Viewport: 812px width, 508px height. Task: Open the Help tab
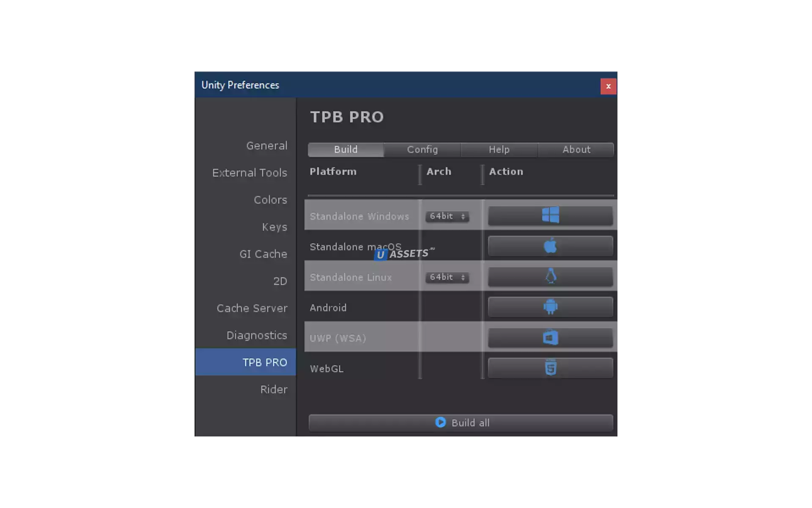click(x=499, y=149)
